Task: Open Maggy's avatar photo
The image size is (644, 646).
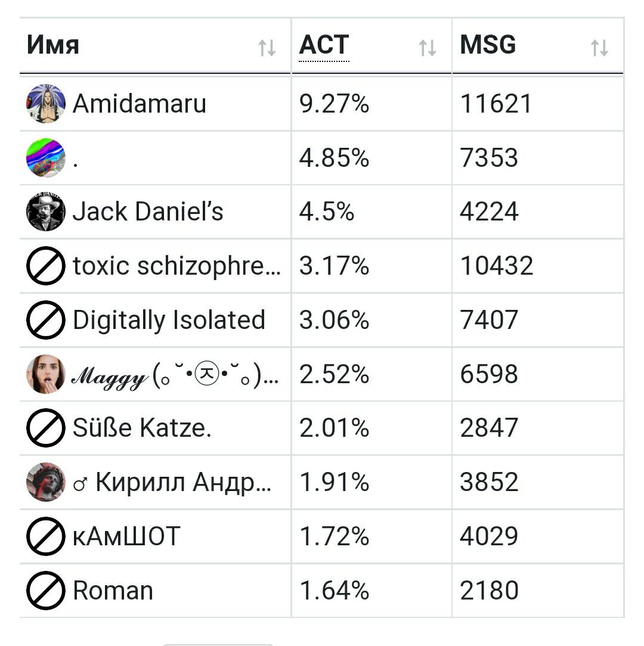Action: [46, 374]
